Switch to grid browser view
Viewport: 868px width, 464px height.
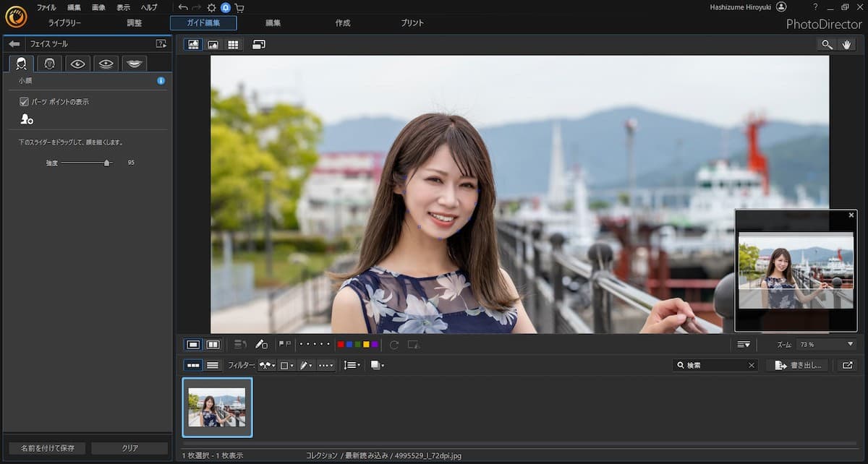(232, 45)
